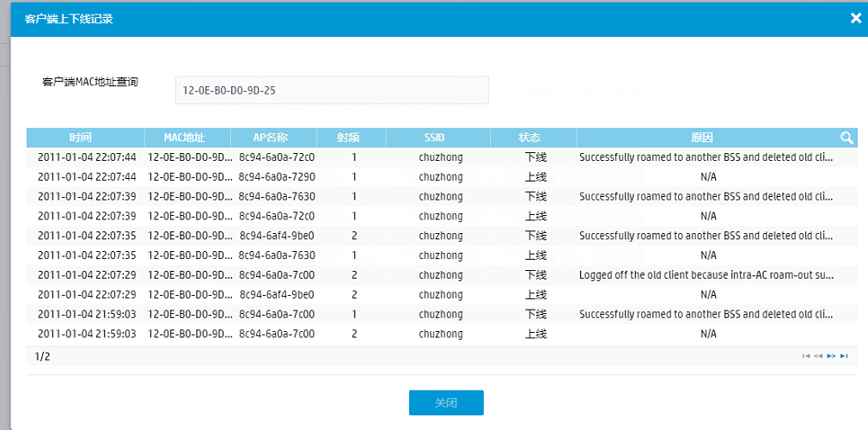Select N/A reason in 21:59:03 上线 row

click(x=708, y=334)
